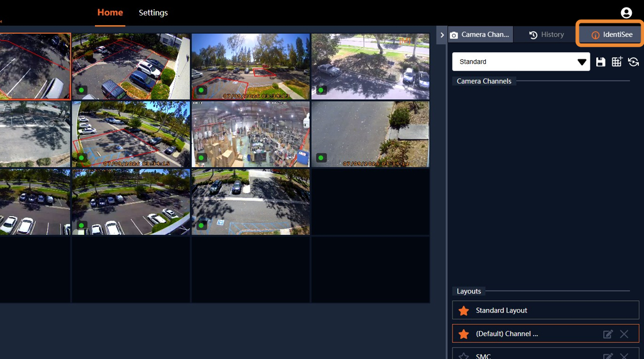Click green status indicator on warehouse feed
The width and height of the screenshot is (644, 359).
(x=201, y=158)
